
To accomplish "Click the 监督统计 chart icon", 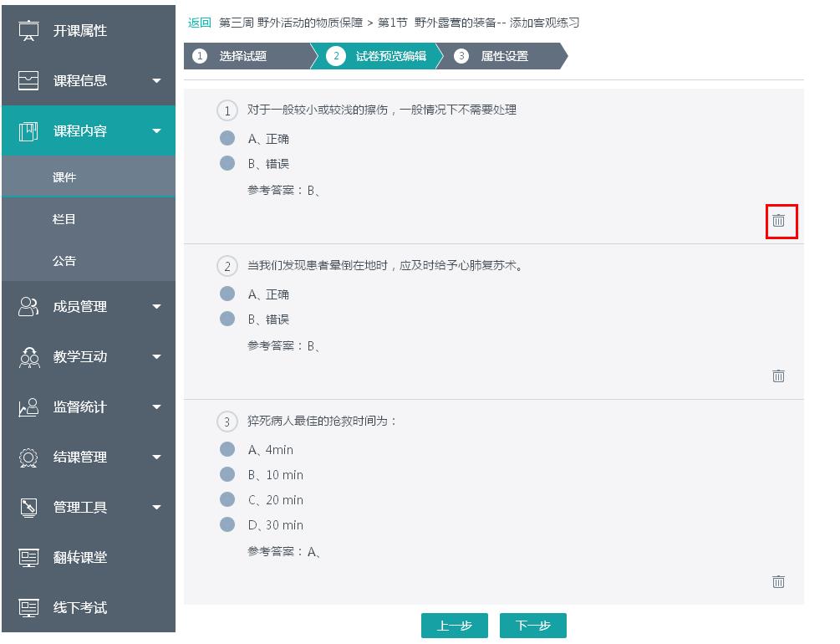I will (29, 407).
